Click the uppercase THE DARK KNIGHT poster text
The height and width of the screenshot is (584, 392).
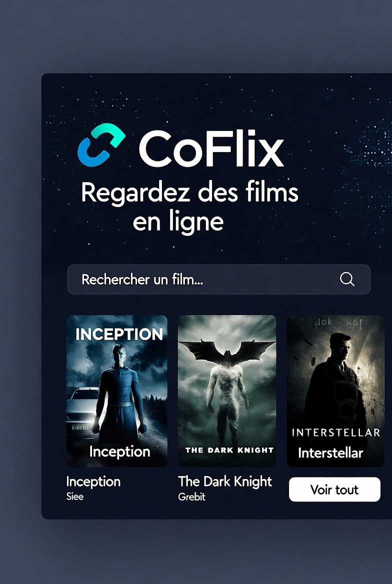pyautogui.click(x=229, y=450)
